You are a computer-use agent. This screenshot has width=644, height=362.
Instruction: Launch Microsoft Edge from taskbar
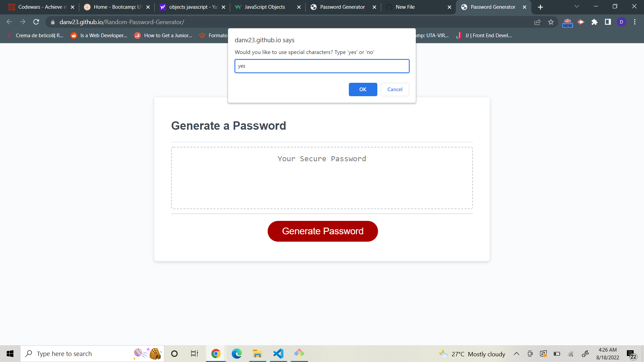point(236,354)
